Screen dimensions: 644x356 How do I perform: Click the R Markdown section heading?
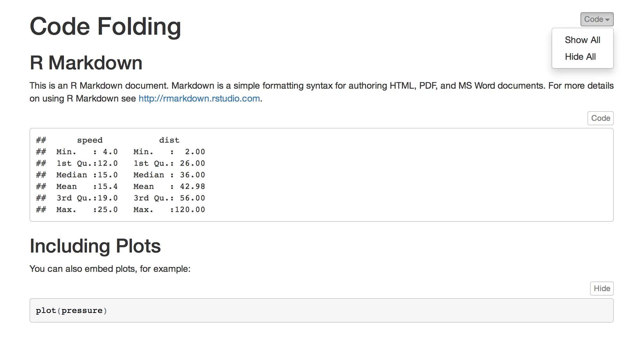click(x=87, y=63)
